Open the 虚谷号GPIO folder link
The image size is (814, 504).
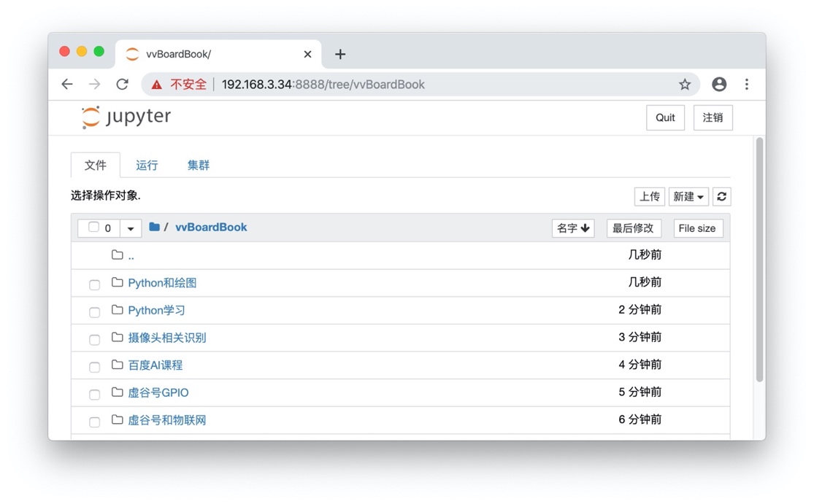pos(158,392)
